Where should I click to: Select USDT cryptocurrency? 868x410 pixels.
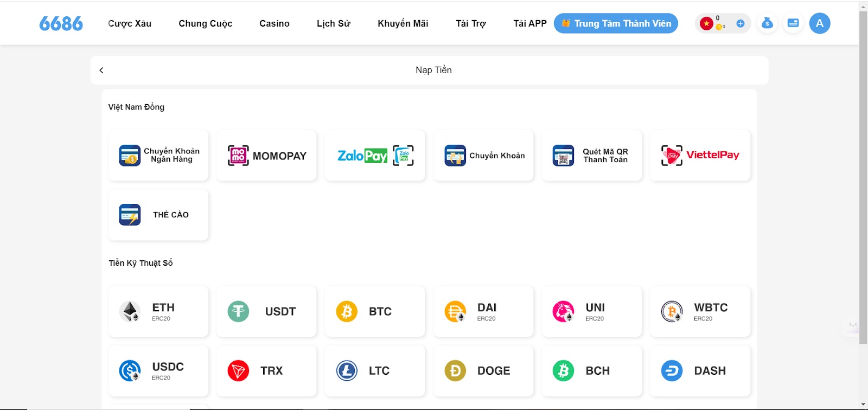click(266, 311)
